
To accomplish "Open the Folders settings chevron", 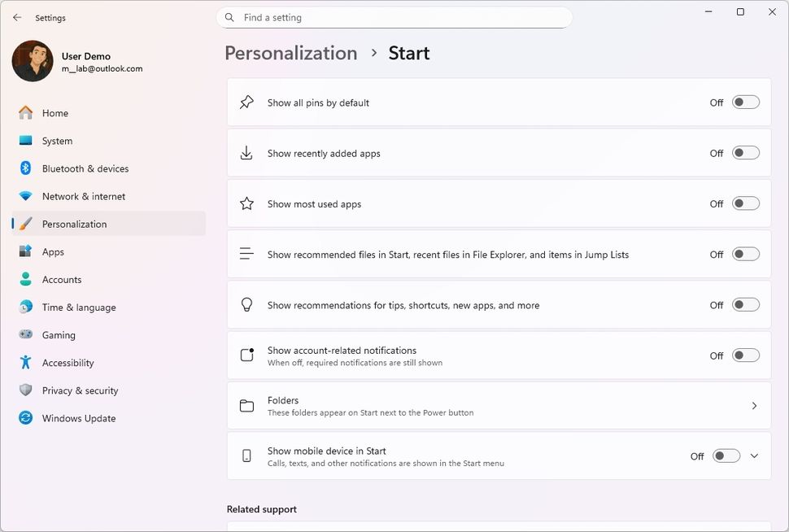I will click(x=754, y=406).
